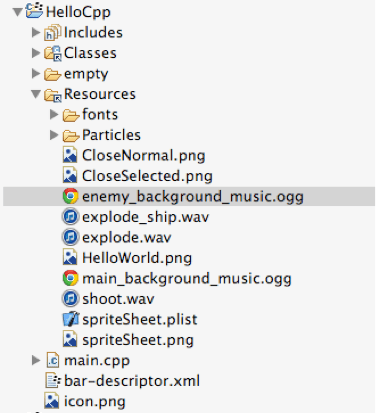Click the Classes linked-folder icon
Image resolution: width=376 pixels, height=414 pixels.
[x=53, y=53]
